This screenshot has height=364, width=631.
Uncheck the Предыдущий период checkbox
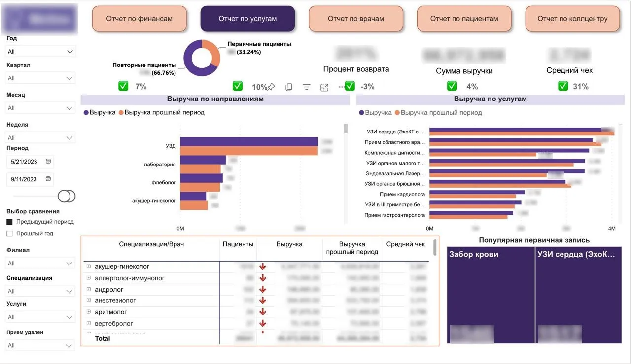pyautogui.click(x=9, y=222)
